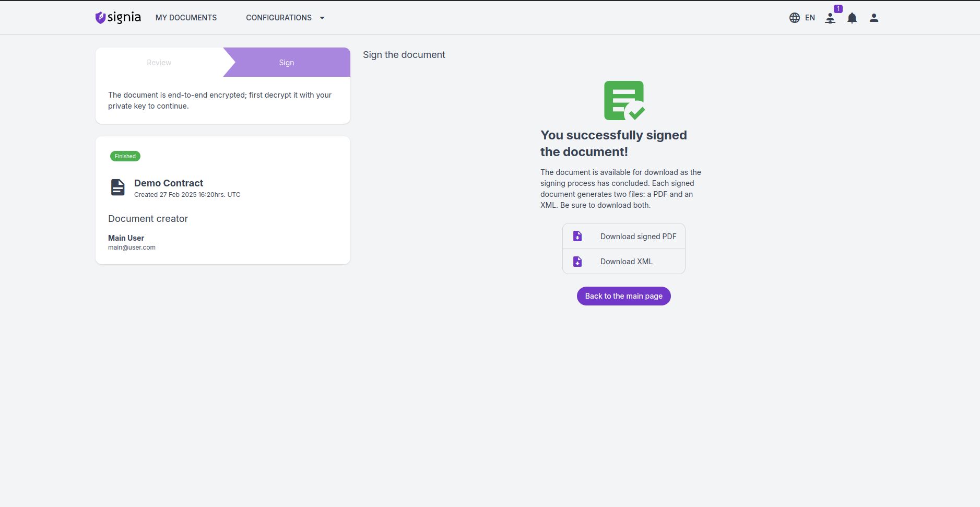Switch to the Review step
The width and height of the screenshot is (980, 507).
click(159, 63)
